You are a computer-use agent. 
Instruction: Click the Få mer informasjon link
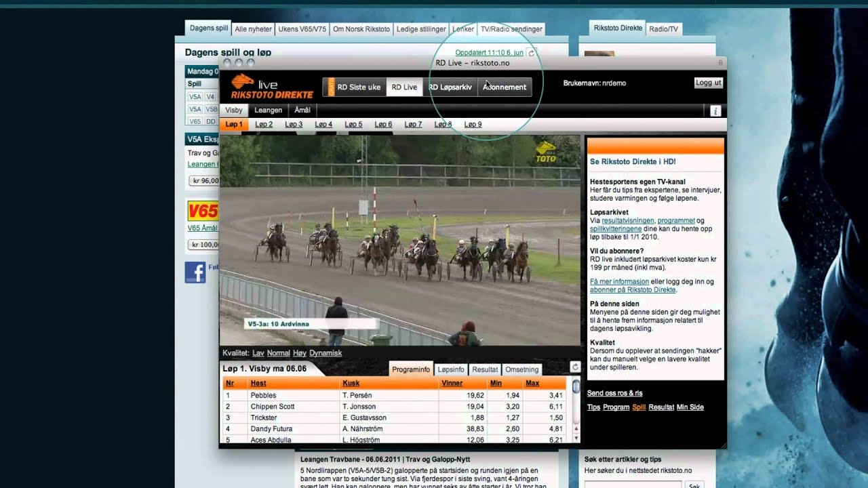pos(618,281)
